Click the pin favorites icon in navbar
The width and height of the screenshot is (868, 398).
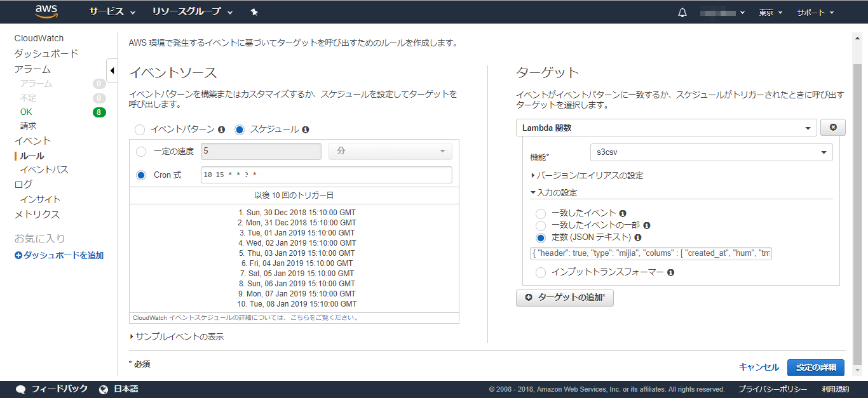pos(254,11)
